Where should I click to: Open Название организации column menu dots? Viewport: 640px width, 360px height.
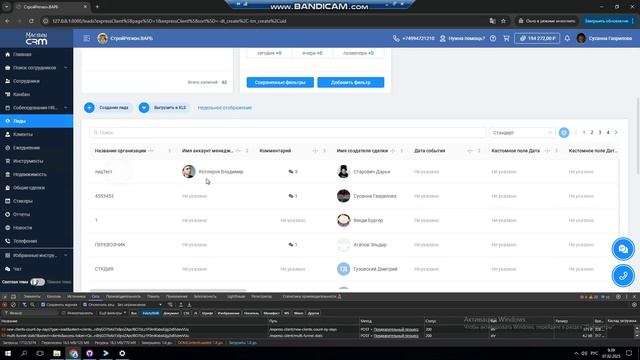(x=170, y=151)
